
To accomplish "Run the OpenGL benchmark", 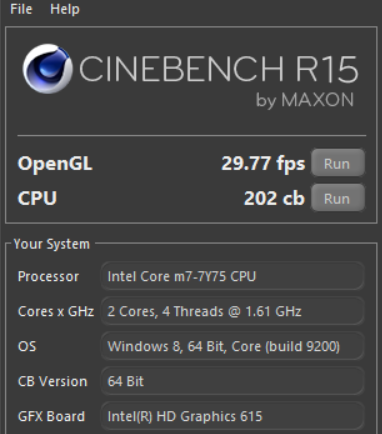I will (338, 163).
